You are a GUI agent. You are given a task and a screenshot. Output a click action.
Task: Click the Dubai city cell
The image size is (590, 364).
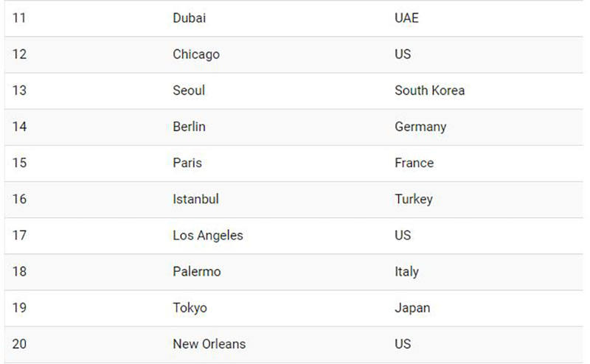(189, 18)
